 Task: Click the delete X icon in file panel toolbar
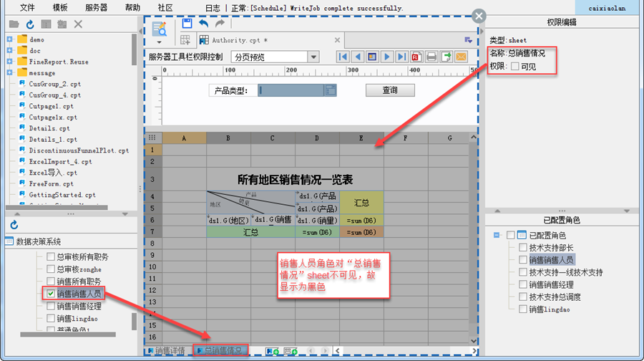pos(78,24)
